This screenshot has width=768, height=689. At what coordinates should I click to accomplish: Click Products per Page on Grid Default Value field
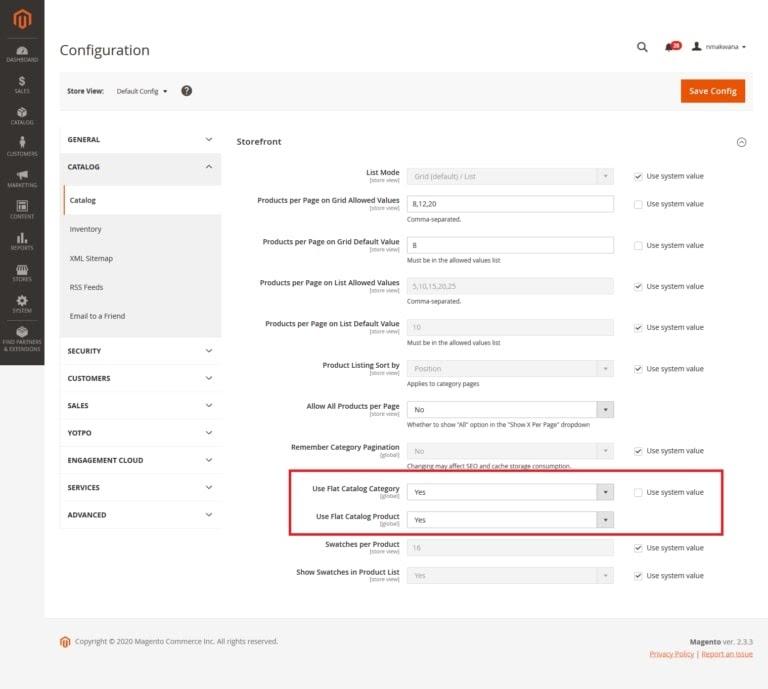pos(510,245)
